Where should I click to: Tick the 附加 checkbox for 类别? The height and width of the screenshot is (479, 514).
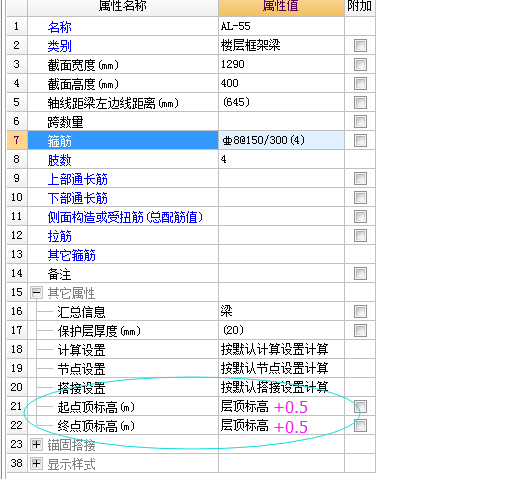click(x=360, y=45)
